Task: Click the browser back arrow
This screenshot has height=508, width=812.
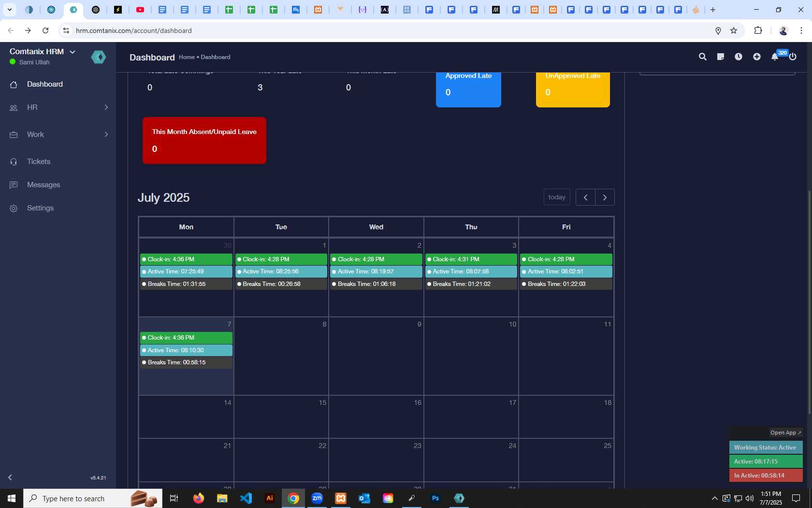Action: point(11,30)
